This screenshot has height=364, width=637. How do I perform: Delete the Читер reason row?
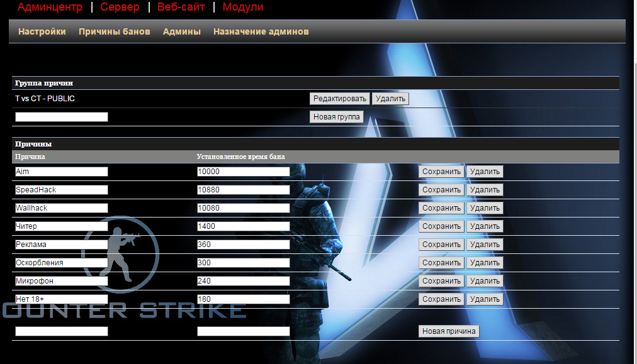point(485,226)
